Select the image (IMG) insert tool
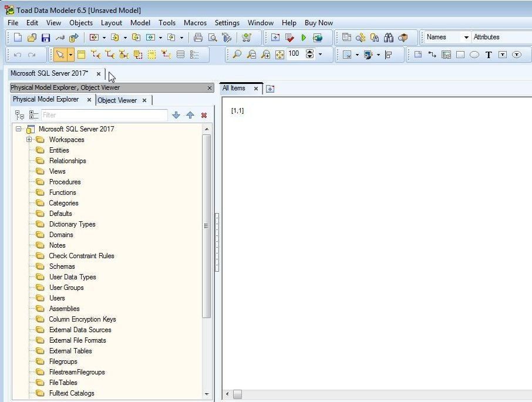 click(446, 55)
